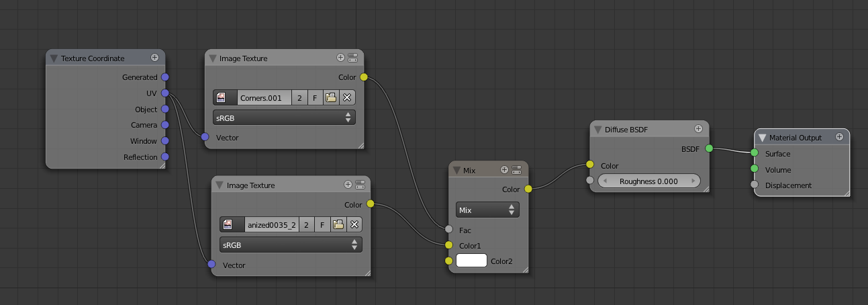Screen dimensions: 868x305
Task: Click the anized0035_2 image name field
Action: (x=271, y=224)
